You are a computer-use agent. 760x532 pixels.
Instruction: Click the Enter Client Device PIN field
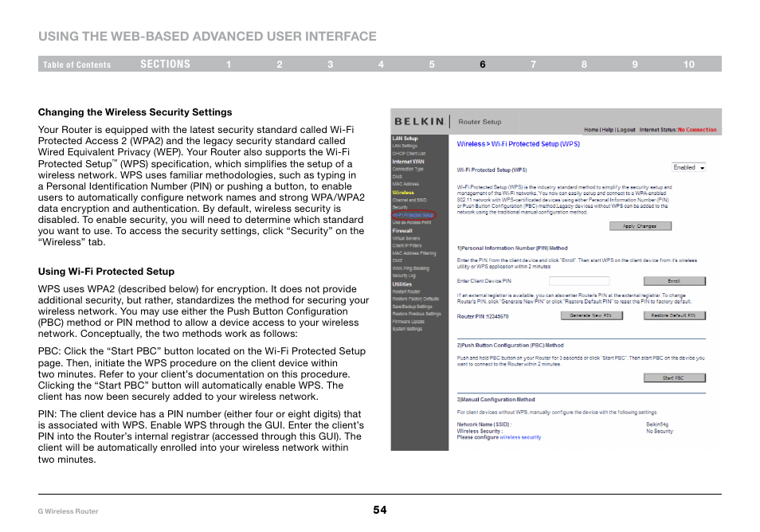579,281
